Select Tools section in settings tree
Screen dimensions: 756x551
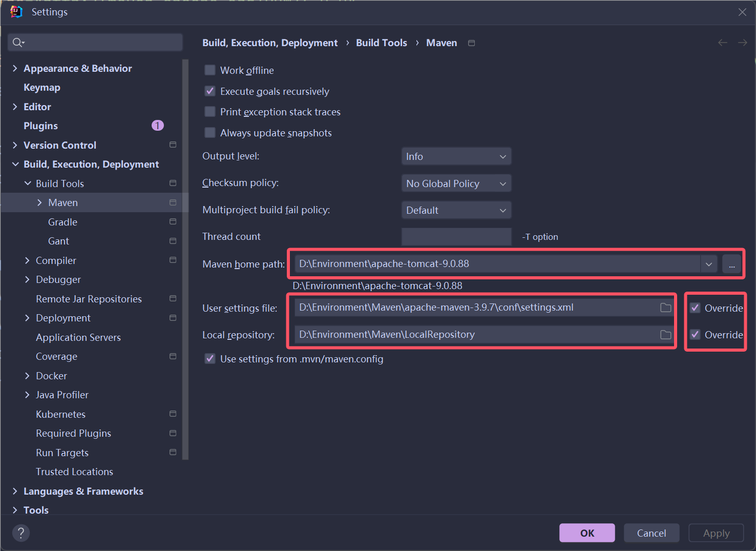(36, 510)
